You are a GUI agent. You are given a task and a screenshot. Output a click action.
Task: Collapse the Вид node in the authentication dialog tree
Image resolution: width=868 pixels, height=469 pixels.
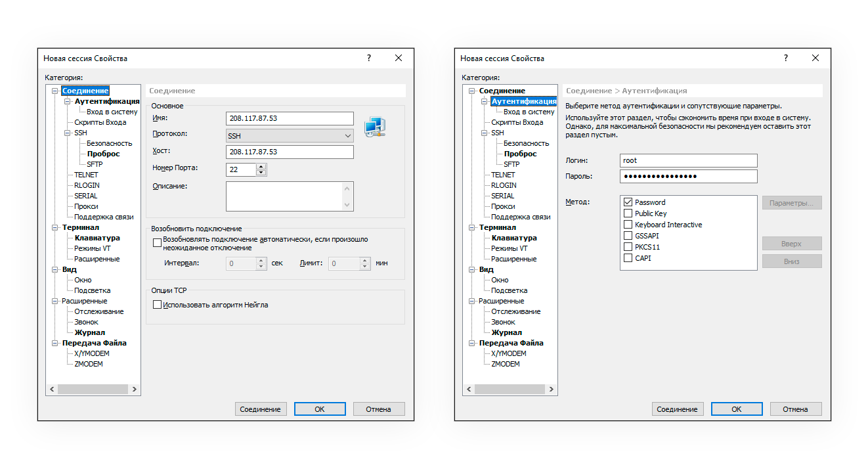472,270
